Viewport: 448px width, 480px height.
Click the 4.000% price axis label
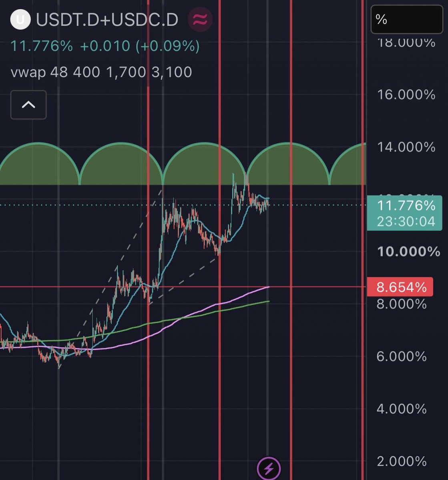[x=402, y=409]
